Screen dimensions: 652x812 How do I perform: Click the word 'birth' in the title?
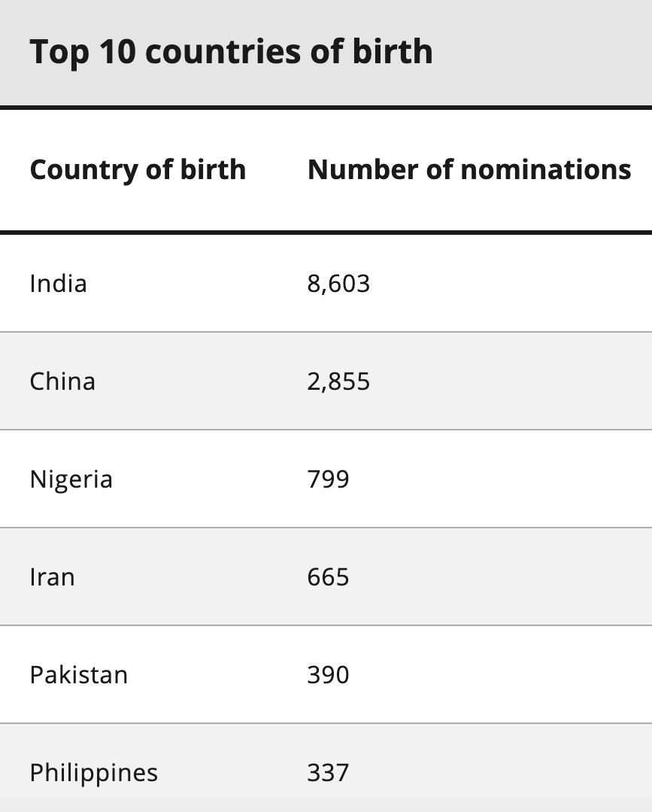click(x=393, y=51)
